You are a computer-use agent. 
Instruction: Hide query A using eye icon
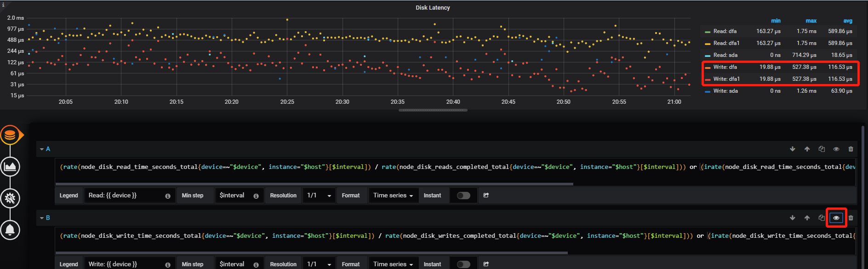click(x=836, y=149)
